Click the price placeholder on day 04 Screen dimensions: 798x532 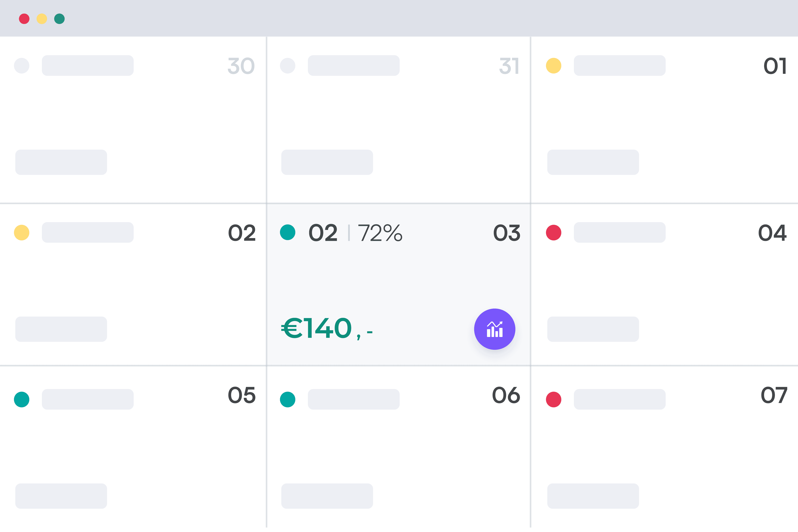tap(593, 329)
